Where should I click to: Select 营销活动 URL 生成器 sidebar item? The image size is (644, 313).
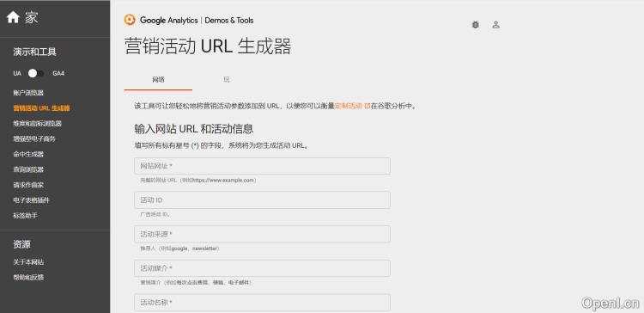pyautogui.click(x=41, y=108)
